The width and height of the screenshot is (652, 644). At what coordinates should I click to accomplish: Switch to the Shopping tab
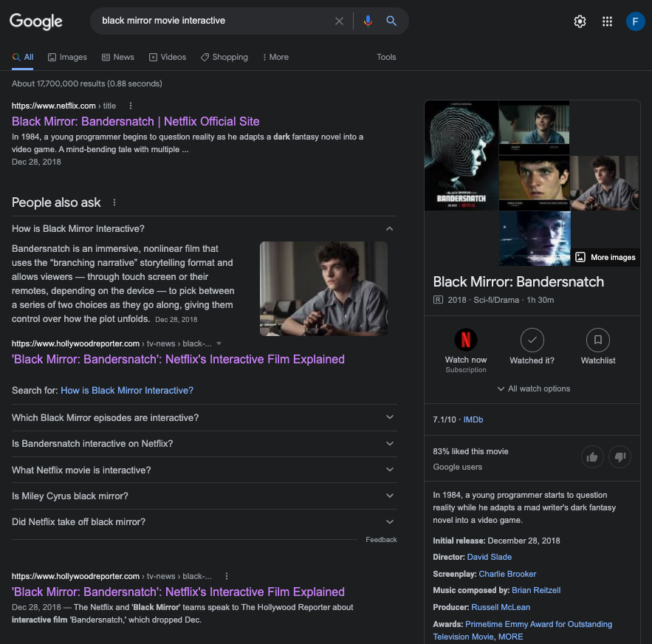point(224,57)
